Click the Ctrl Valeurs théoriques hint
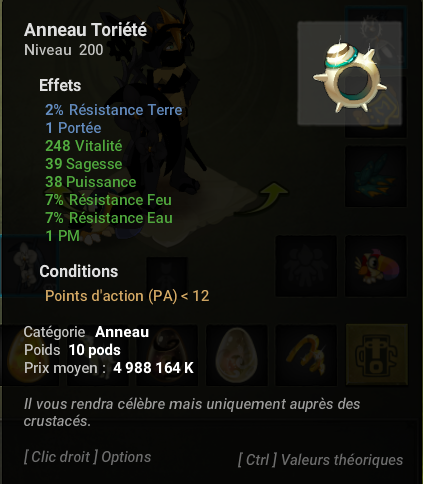The width and height of the screenshot is (423, 484). click(320, 460)
